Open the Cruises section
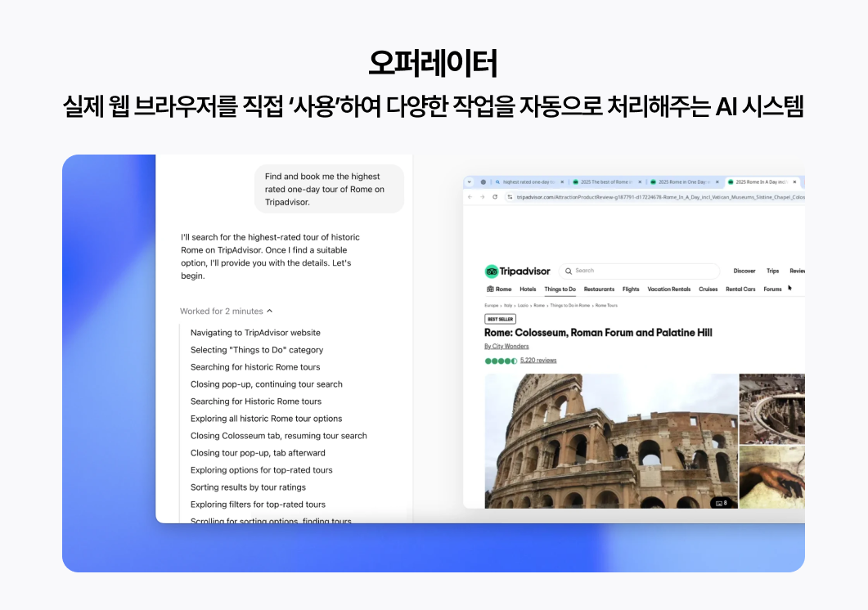Screen dimensions: 868x610 point(708,289)
